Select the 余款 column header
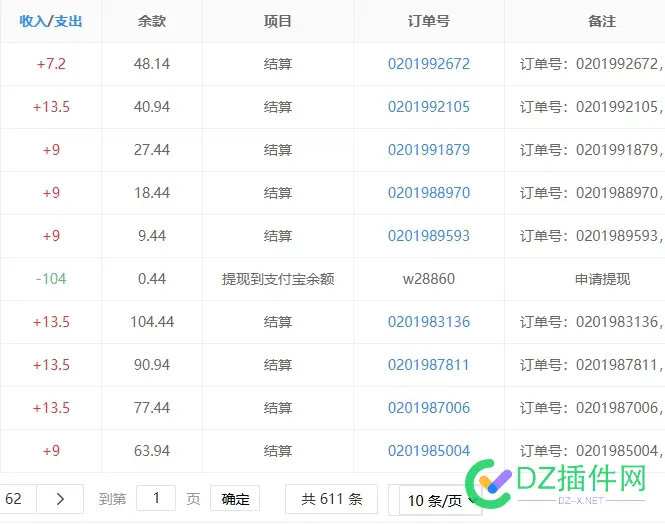The height and width of the screenshot is (524, 665). tap(152, 21)
